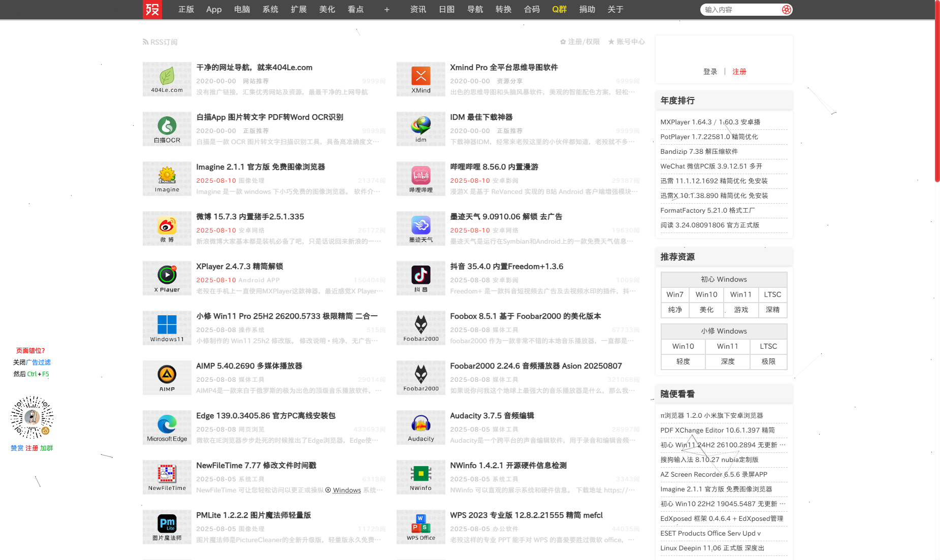Image resolution: width=940 pixels, height=560 pixels.
Task: Select 游戏 under 初心 Windows
Action: pos(741,310)
